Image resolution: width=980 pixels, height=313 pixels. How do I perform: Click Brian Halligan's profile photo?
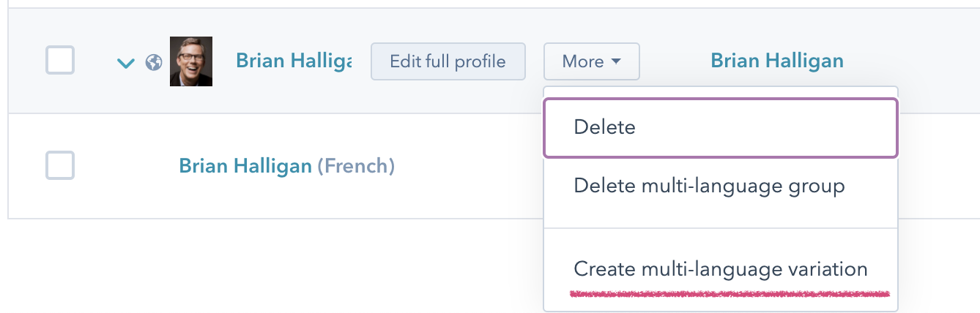pyautogui.click(x=191, y=61)
